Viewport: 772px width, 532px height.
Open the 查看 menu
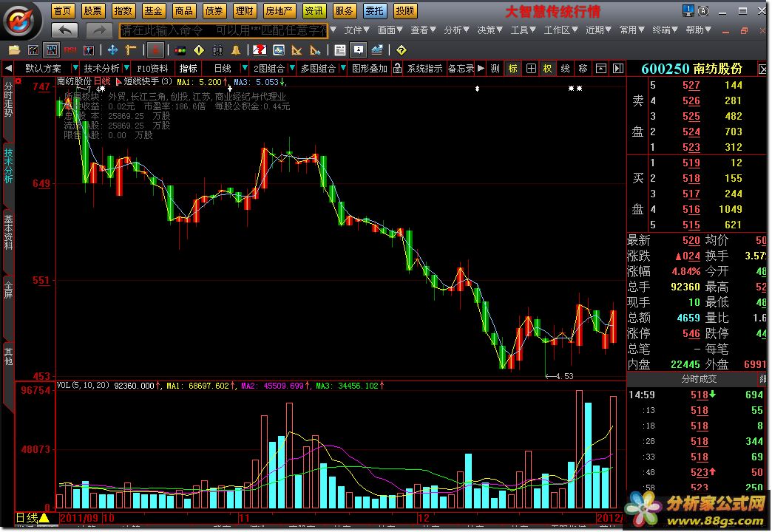[424, 30]
